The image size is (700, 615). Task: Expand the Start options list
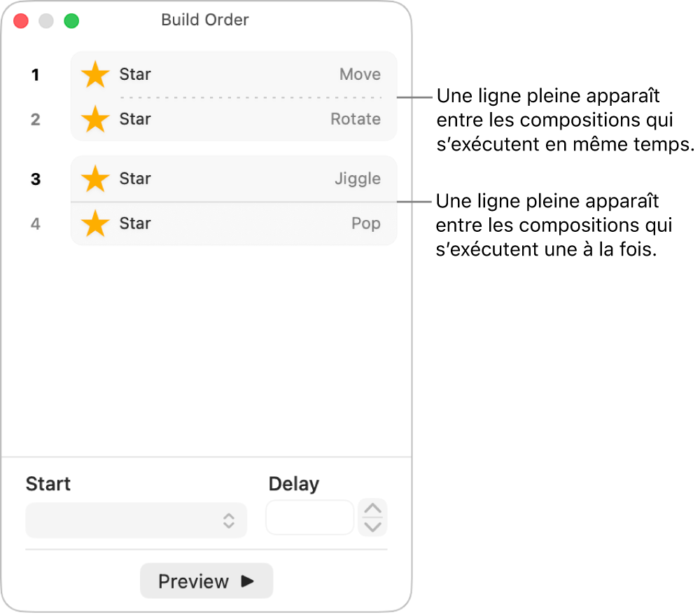pyautogui.click(x=136, y=520)
